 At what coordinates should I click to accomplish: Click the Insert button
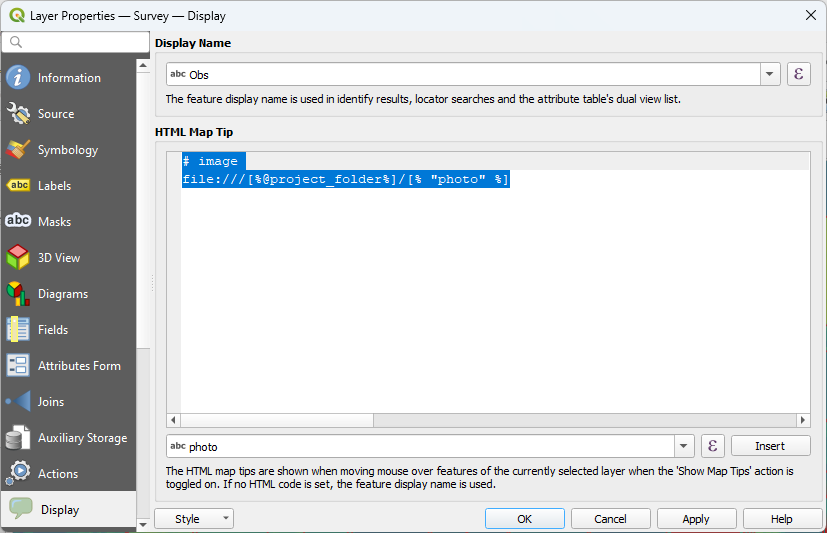(x=770, y=446)
